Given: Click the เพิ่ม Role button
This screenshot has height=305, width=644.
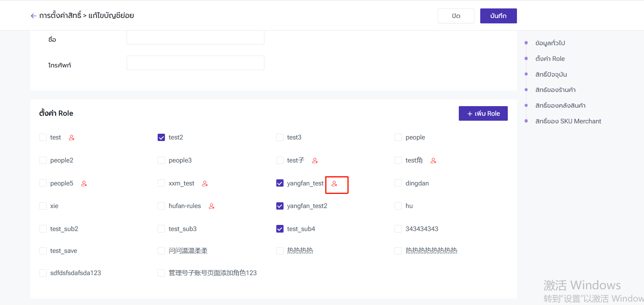Looking at the screenshot, I should point(483,113).
